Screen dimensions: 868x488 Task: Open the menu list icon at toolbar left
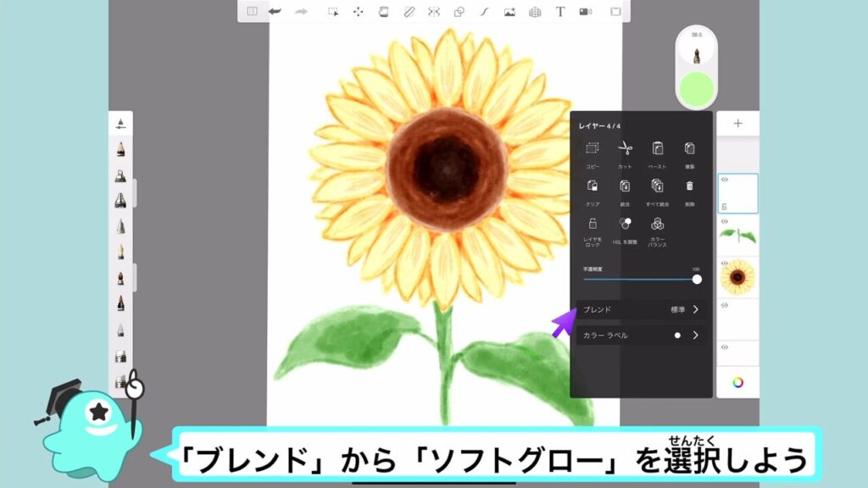pyautogui.click(x=252, y=12)
